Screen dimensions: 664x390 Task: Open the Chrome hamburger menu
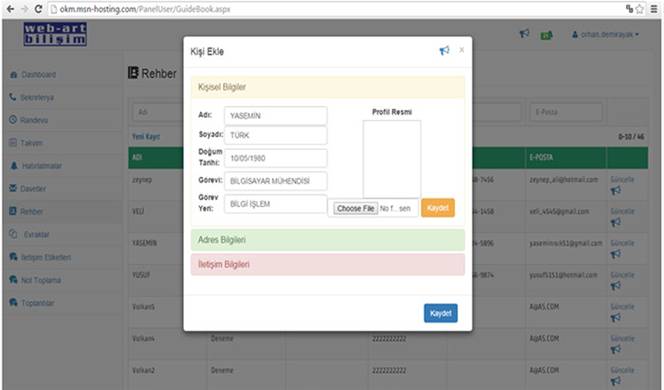pos(654,9)
